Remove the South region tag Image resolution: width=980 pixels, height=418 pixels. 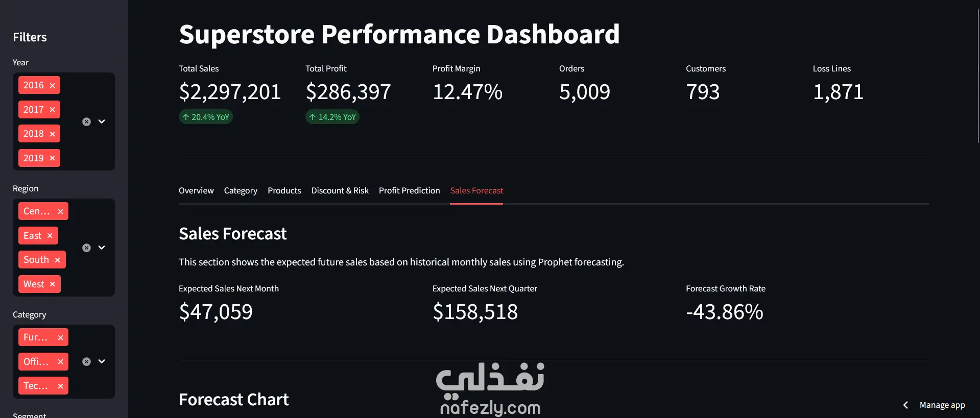tap(57, 260)
